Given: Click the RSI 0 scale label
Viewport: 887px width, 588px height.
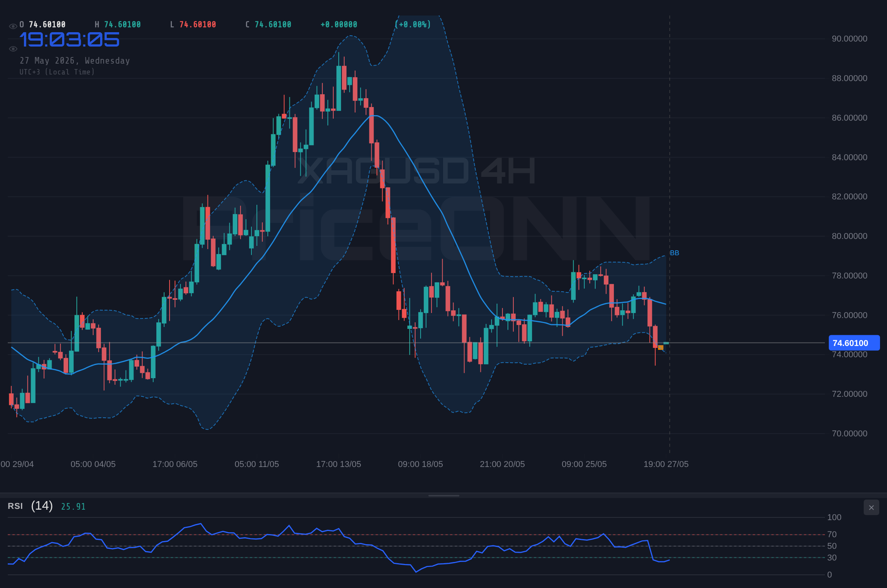Looking at the screenshot, I should pos(830,575).
